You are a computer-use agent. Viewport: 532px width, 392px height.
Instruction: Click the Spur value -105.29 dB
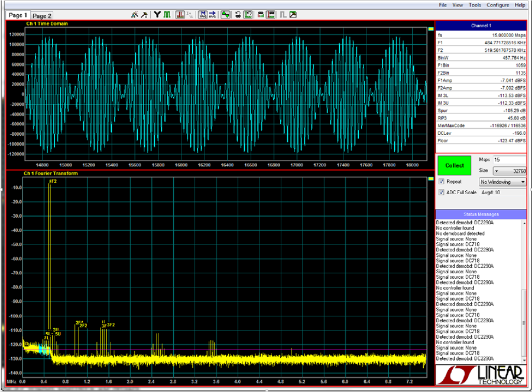click(514, 110)
